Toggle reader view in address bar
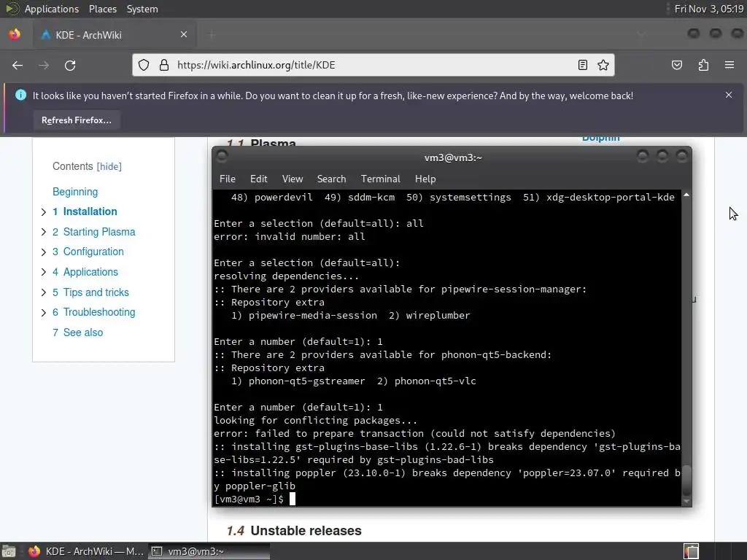747x560 pixels. click(582, 65)
